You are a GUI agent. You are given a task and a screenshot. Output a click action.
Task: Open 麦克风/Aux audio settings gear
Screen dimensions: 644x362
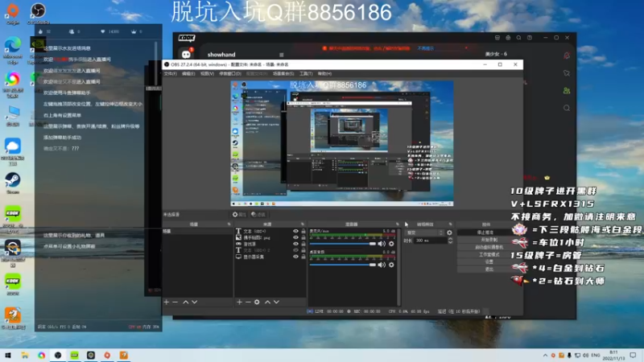[391, 244]
